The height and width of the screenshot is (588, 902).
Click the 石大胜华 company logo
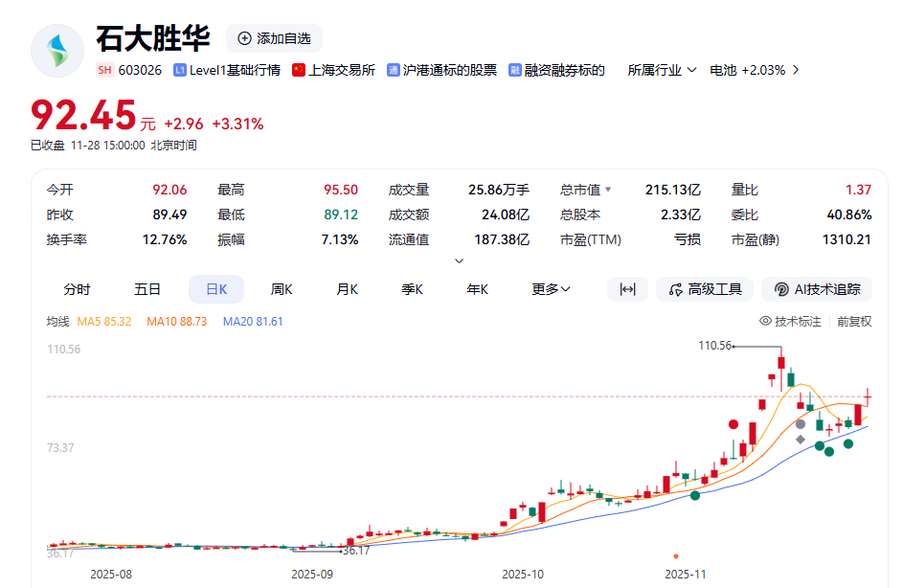coord(57,51)
